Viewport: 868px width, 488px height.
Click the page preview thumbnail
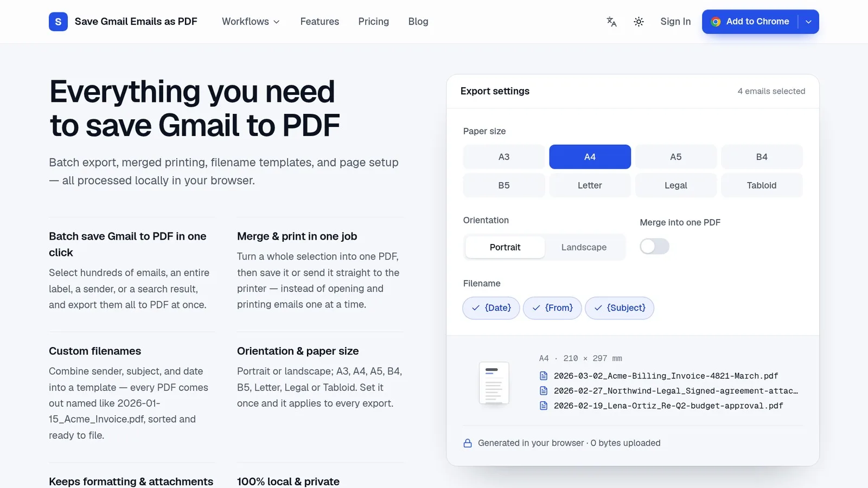494,383
